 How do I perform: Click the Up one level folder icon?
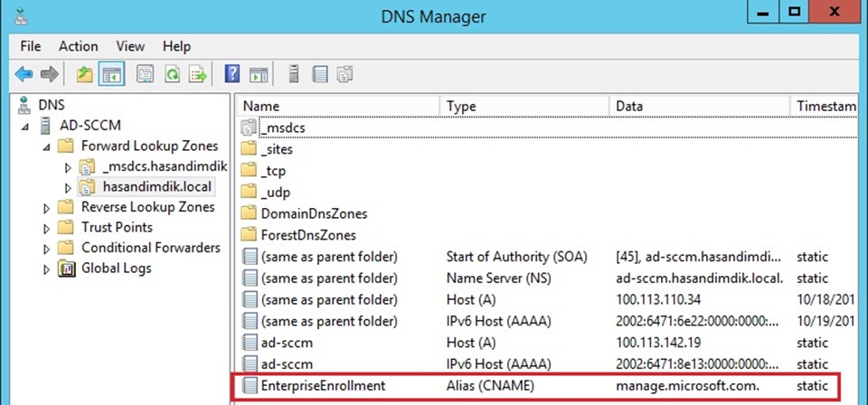85,73
